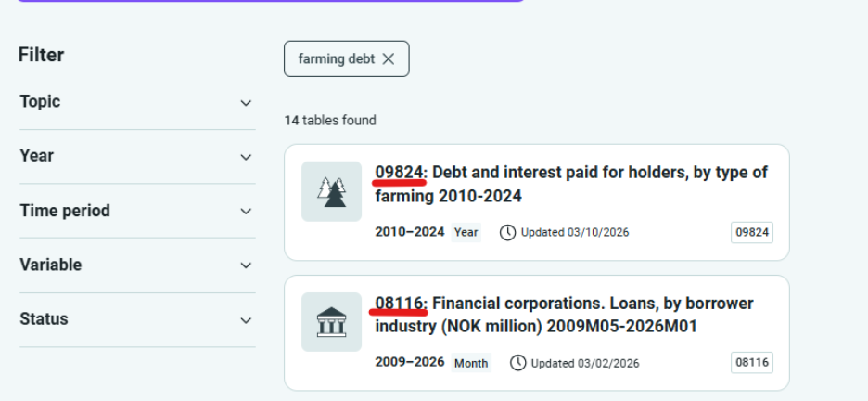Click the clock icon beside Updated 03/10/2026

coord(507,232)
